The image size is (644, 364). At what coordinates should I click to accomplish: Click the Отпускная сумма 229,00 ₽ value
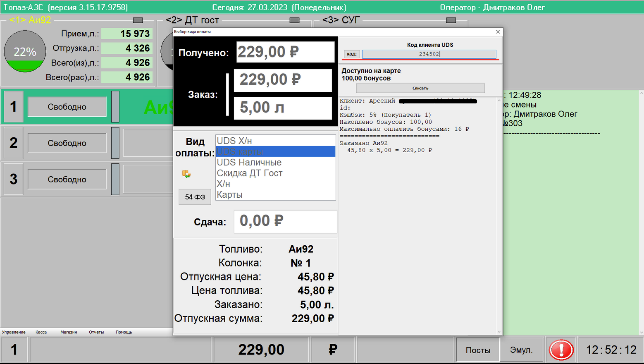tap(312, 318)
